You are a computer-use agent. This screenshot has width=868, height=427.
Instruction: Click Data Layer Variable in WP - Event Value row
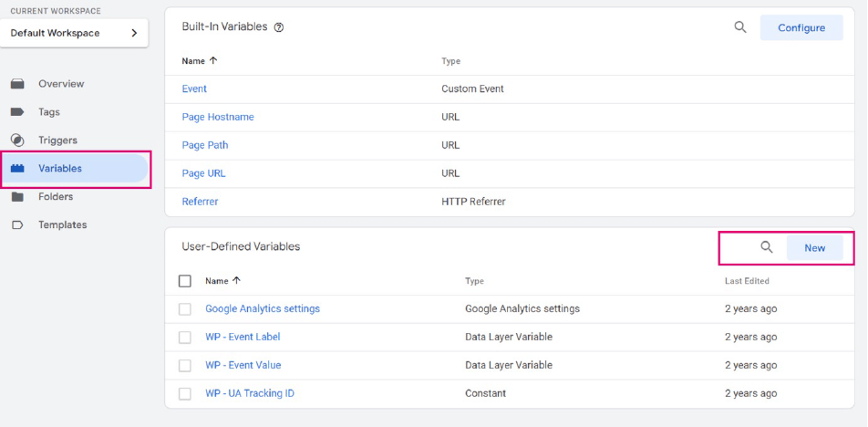click(x=509, y=365)
